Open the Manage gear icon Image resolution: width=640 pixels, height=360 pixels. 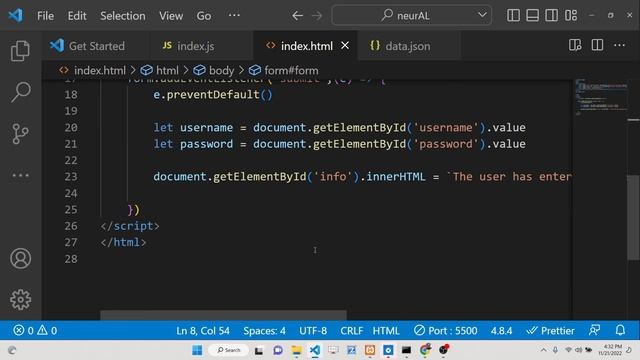(x=20, y=300)
